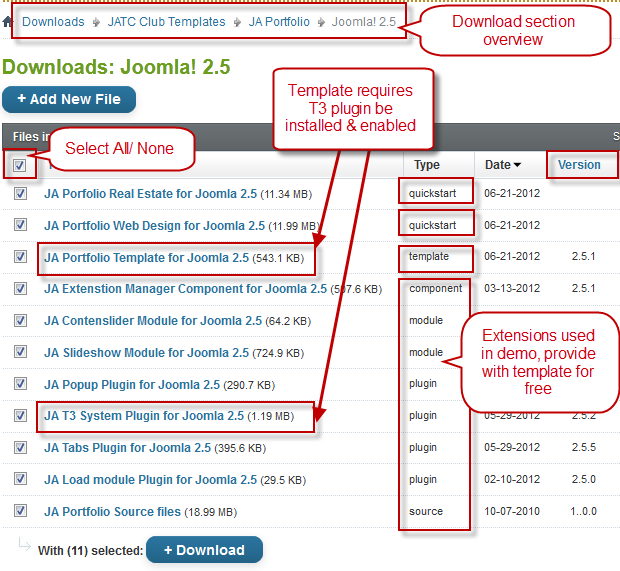Toggle the JA Portfolio Template checkbox
620x571 pixels.
point(20,257)
